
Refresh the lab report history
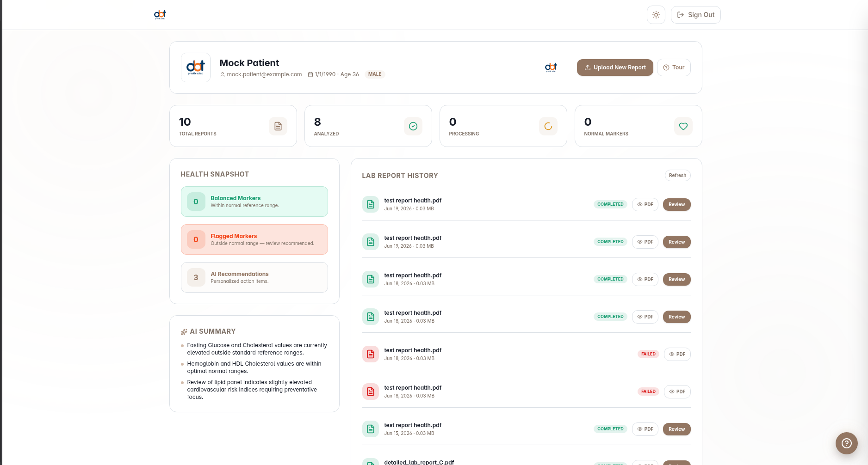[x=677, y=176]
